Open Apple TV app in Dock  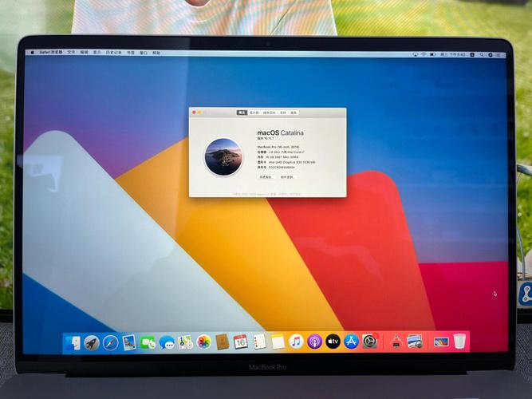coord(333,342)
